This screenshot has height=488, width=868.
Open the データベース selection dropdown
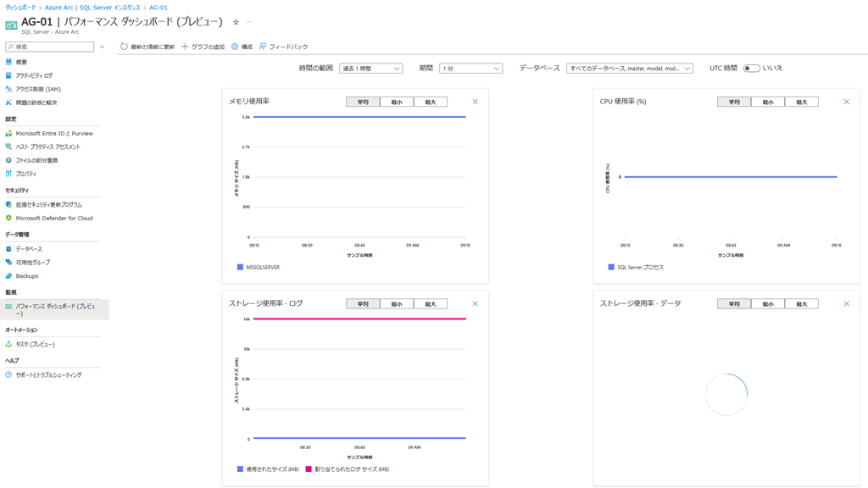tap(630, 68)
